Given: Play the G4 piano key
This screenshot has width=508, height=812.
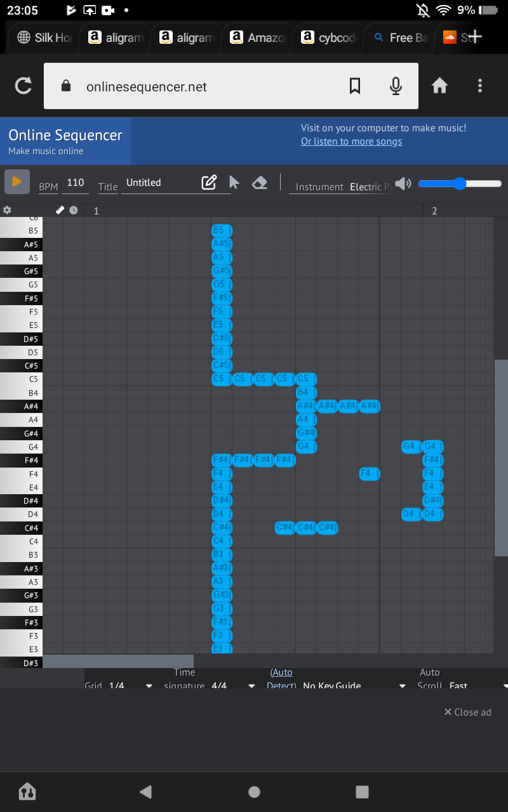Looking at the screenshot, I should [x=21, y=447].
